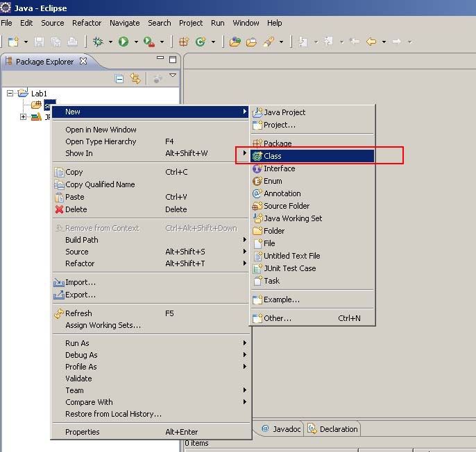Select the Lab1 project in tree

(39, 93)
